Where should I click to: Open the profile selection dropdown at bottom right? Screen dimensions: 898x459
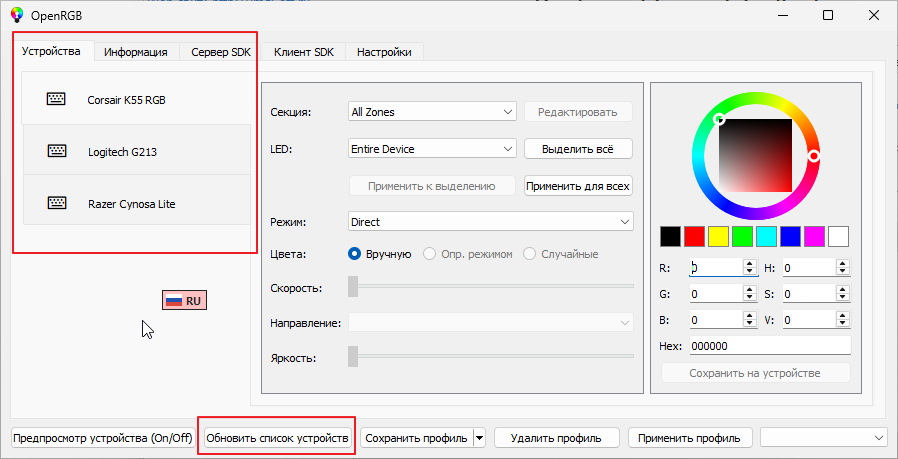click(823, 438)
